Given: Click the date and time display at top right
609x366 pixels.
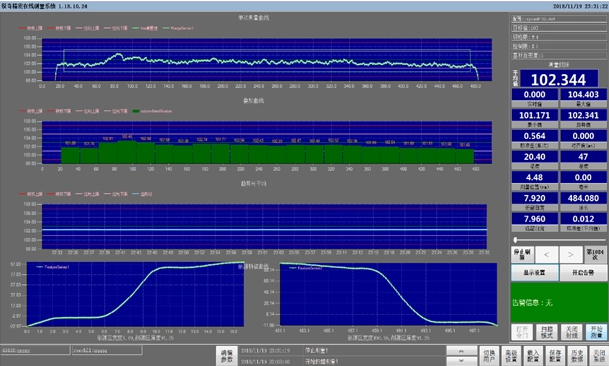Looking at the screenshot, I should click(580, 6).
